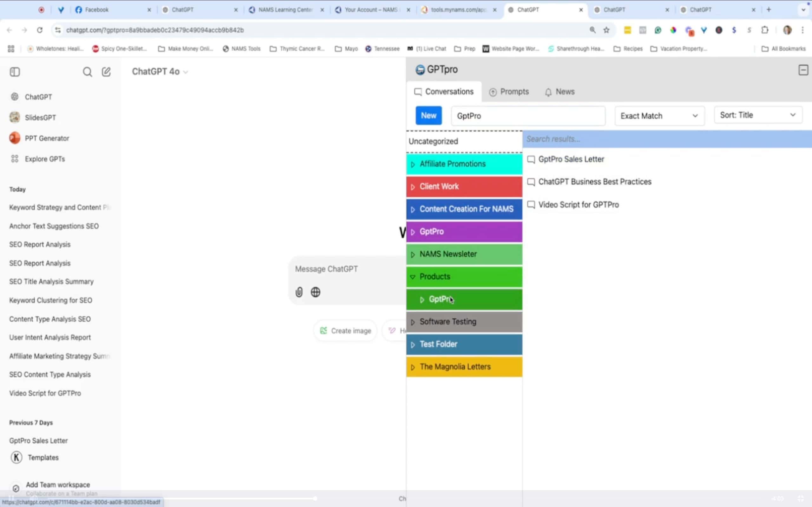Open the search chats magnifier icon
The image size is (812, 507).
87,72
